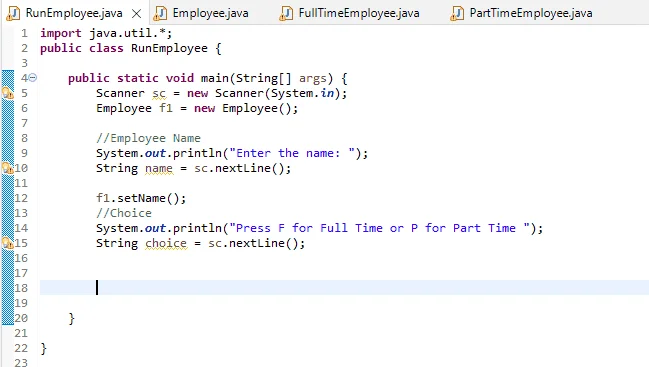This screenshot has height=367, width=649.
Task: Open the quick-fix warning marker on line 5
Action: click(x=7, y=93)
